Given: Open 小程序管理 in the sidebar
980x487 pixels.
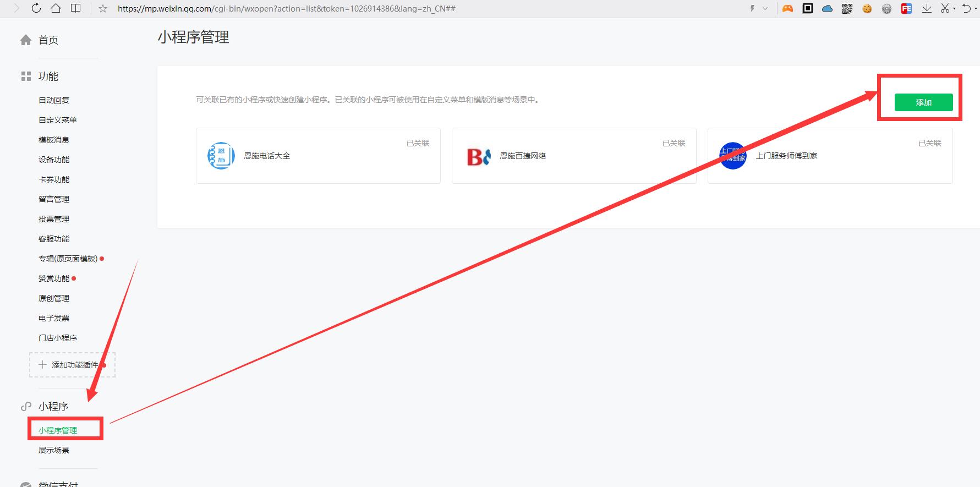Looking at the screenshot, I should point(58,430).
